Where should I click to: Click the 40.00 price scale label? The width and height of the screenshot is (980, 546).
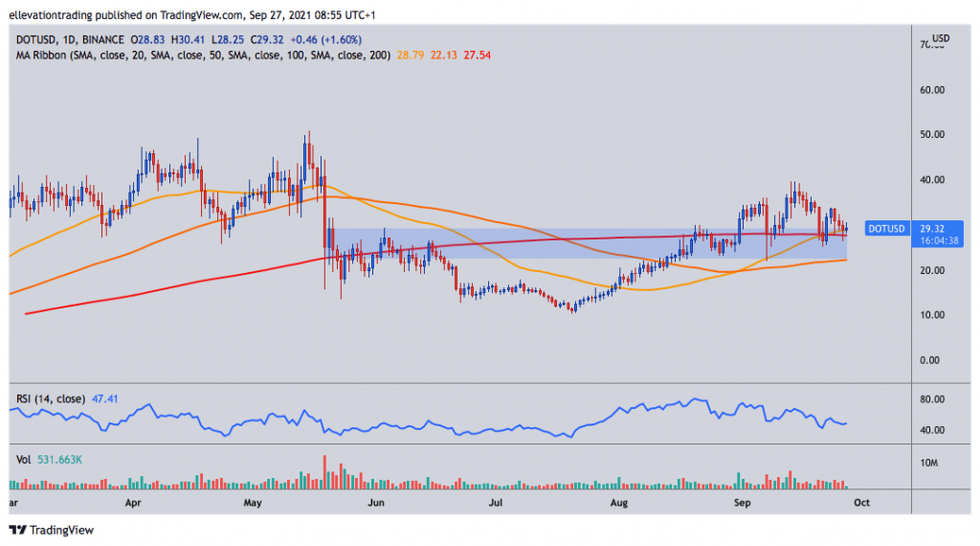pos(932,180)
